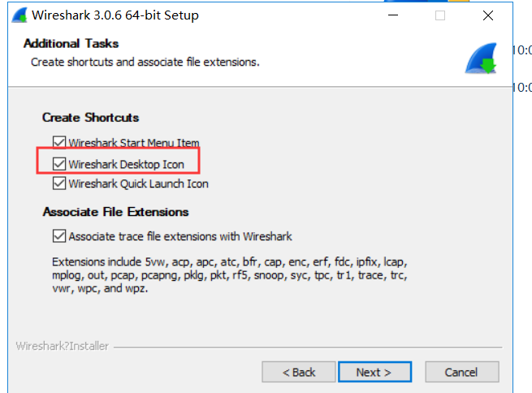
Task: Click the 'Wireshark?Installer' footer label
Action: point(62,346)
